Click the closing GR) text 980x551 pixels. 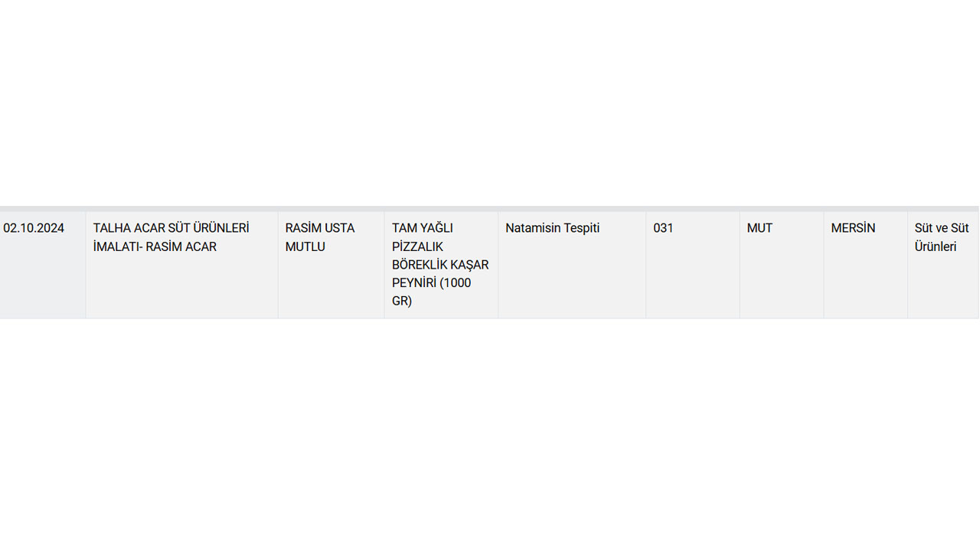tap(402, 302)
